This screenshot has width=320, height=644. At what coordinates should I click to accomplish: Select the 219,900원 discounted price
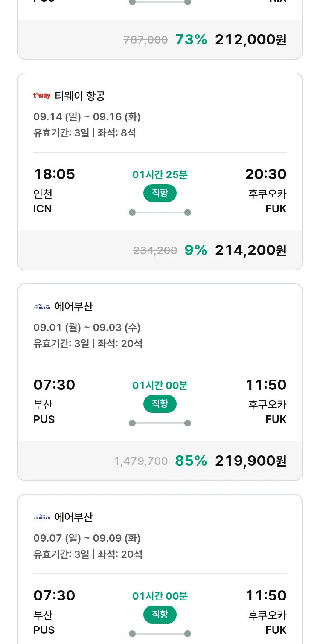tap(250, 461)
